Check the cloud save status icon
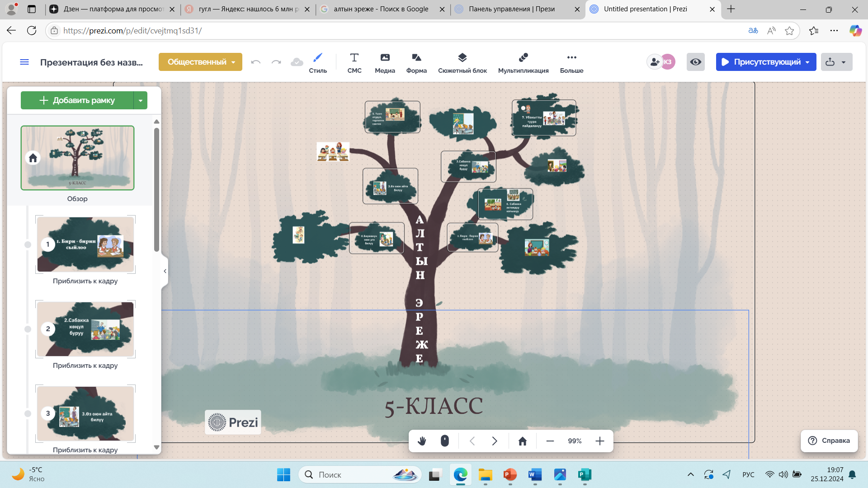This screenshot has height=488, width=868. 297,62
